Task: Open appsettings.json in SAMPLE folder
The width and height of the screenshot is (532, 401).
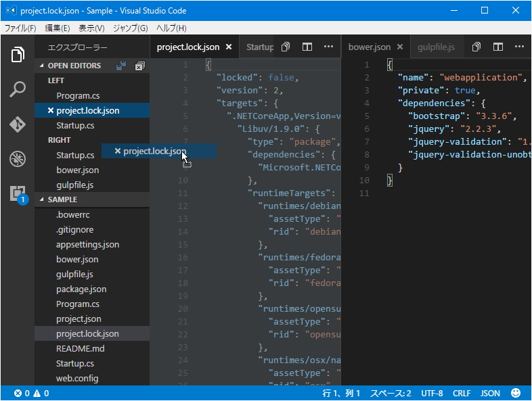Action: tap(92, 244)
